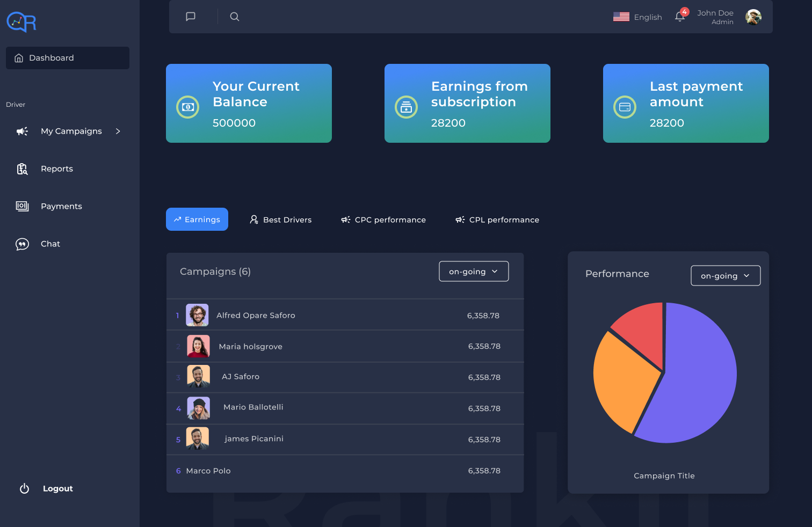Viewport: 812px width, 527px height.
Task: Open notifications bell with badge
Action: coord(680,16)
